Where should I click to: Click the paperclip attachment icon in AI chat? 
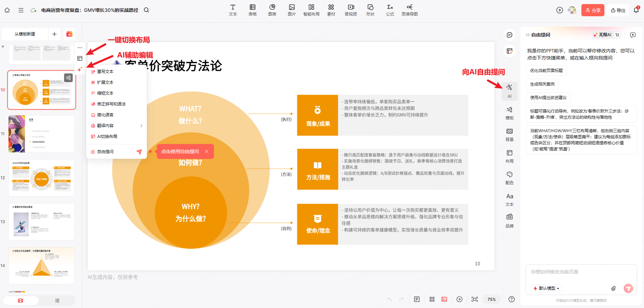(x=614, y=288)
